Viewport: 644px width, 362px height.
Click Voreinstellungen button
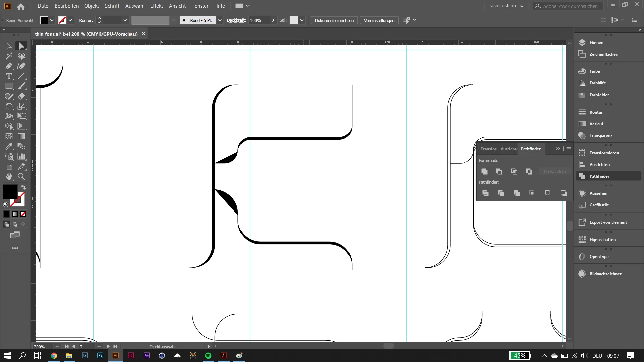tap(379, 20)
